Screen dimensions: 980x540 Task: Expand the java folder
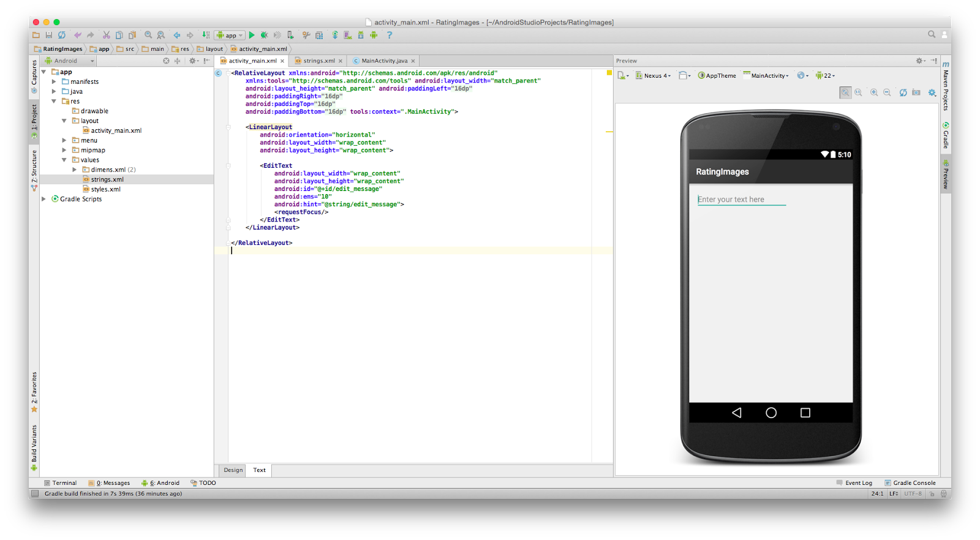(x=54, y=91)
